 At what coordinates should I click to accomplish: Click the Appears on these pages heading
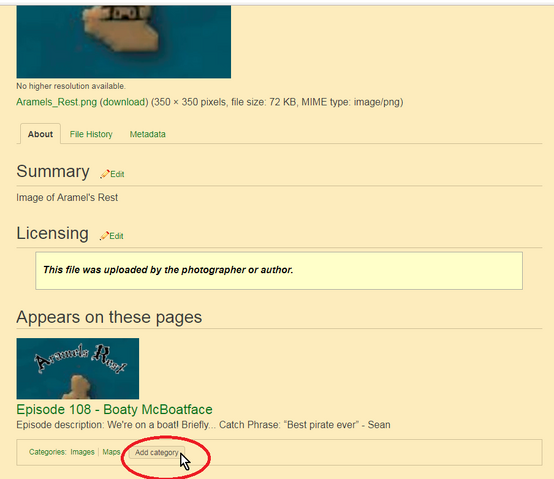click(109, 317)
